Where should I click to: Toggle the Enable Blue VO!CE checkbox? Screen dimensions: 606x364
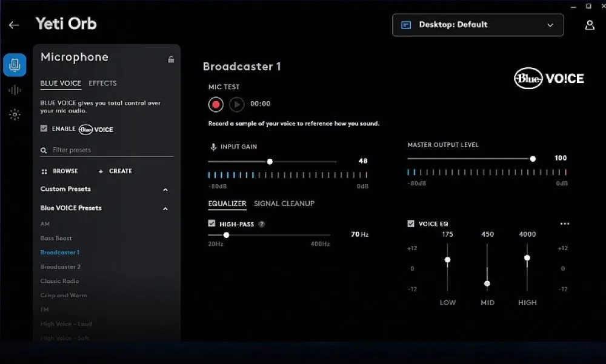tap(44, 129)
